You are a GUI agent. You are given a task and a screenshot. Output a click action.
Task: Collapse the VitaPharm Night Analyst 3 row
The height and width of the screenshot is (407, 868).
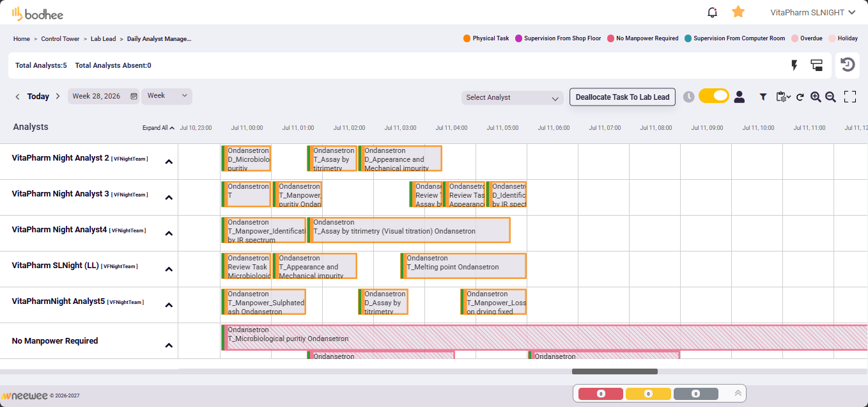[169, 198]
